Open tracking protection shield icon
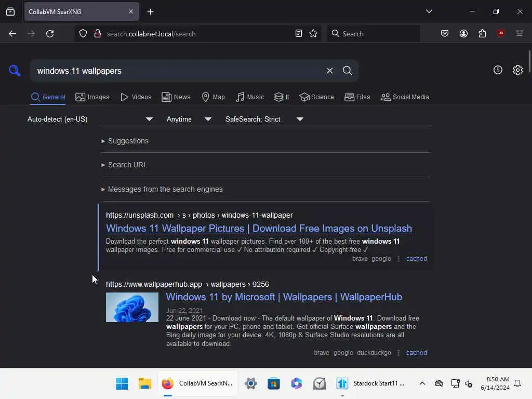The height and width of the screenshot is (399, 532). click(83, 34)
